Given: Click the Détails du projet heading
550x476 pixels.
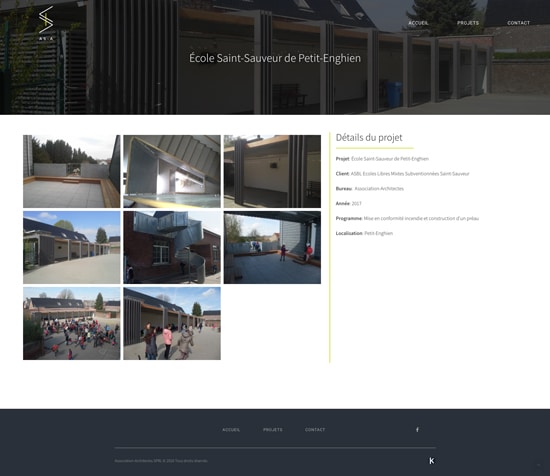Looking at the screenshot, I should tap(369, 138).
